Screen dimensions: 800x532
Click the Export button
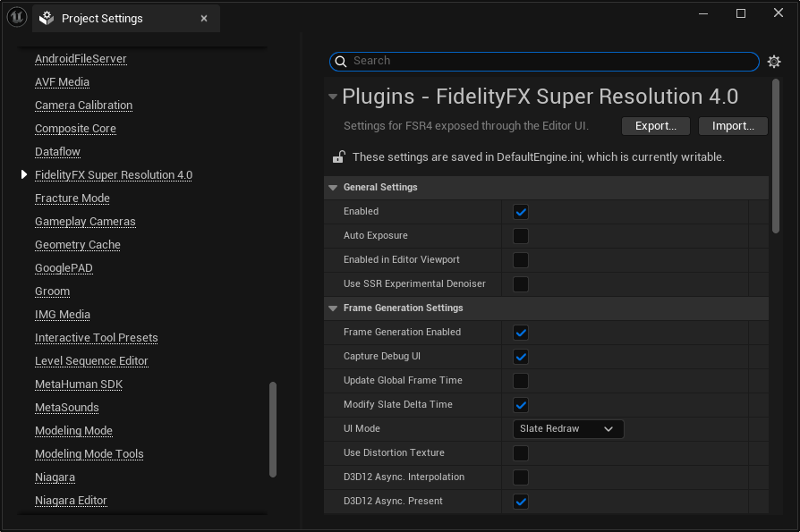tap(655, 126)
